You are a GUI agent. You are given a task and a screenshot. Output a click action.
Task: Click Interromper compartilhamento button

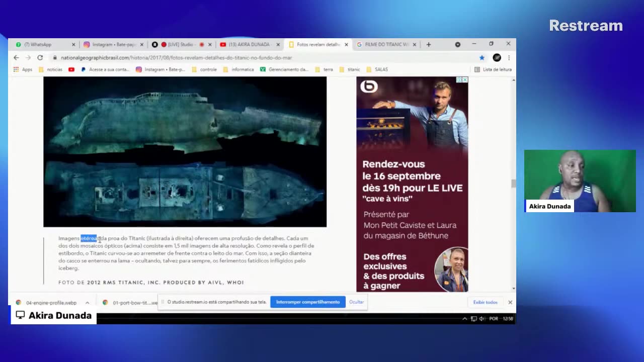point(308,302)
